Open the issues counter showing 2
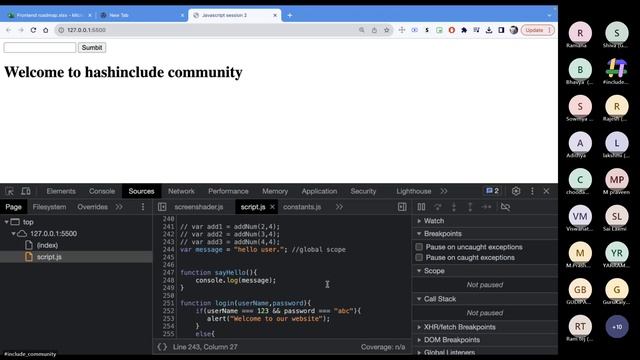The image size is (640, 360). pyautogui.click(x=492, y=191)
